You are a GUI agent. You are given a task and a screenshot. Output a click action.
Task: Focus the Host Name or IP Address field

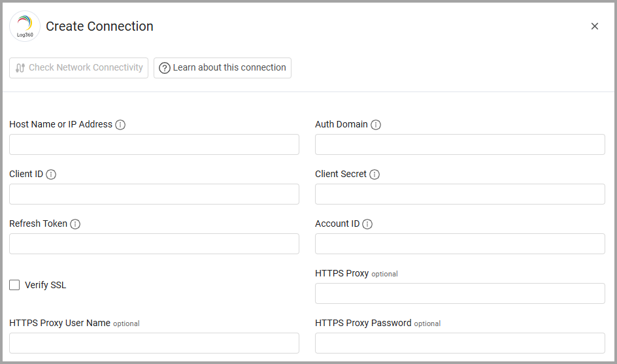[x=154, y=144]
